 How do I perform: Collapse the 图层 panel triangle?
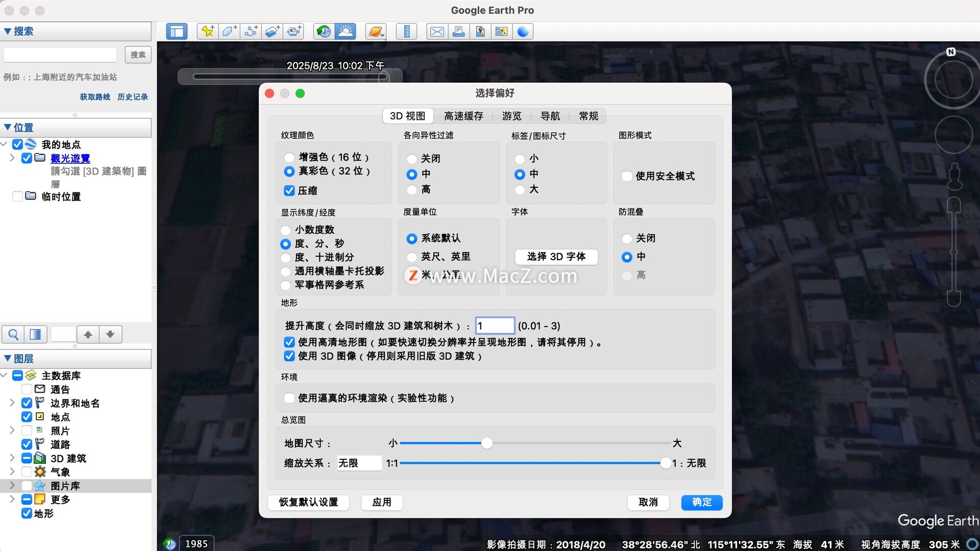pyautogui.click(x=8, y=358)
